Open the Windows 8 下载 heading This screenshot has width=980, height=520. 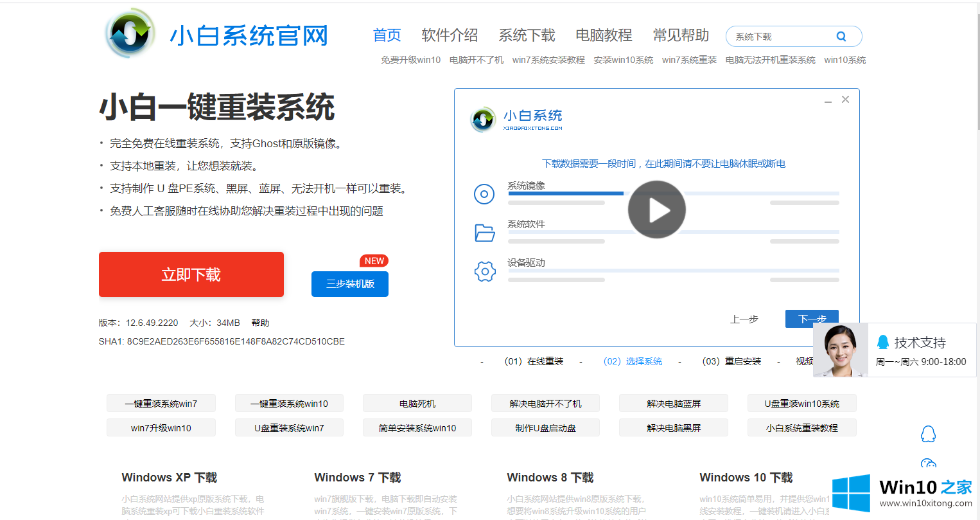click(x=550, y=478)
